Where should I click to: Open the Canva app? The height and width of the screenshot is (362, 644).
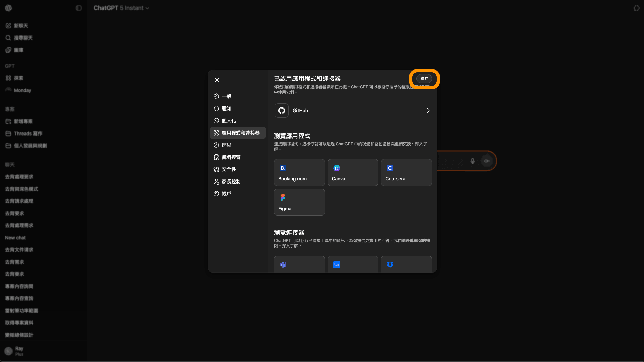[x=352, y=172]
